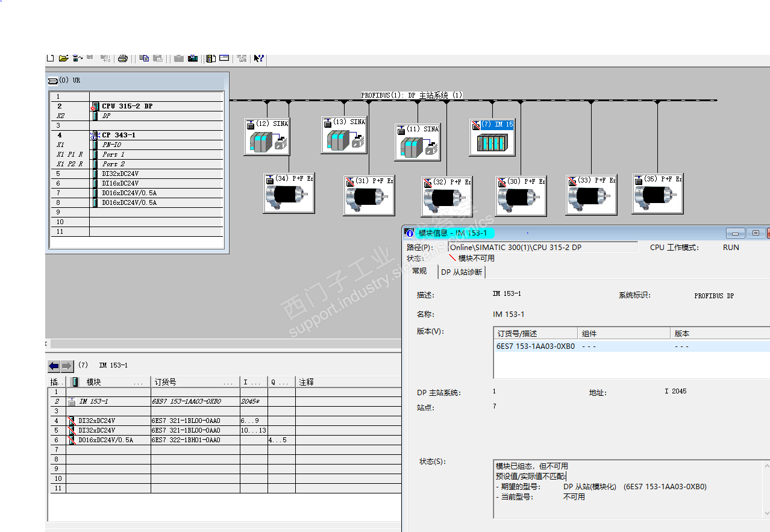Click the 期望的型号 status line
The width and height of the screenshot is (770, 532).
point(601,486)
